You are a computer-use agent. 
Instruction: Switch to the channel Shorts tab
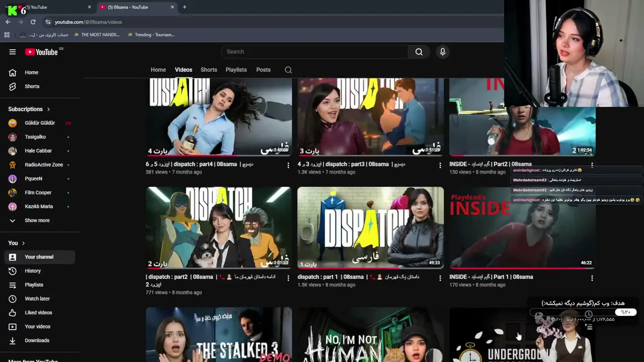point(209,70)
